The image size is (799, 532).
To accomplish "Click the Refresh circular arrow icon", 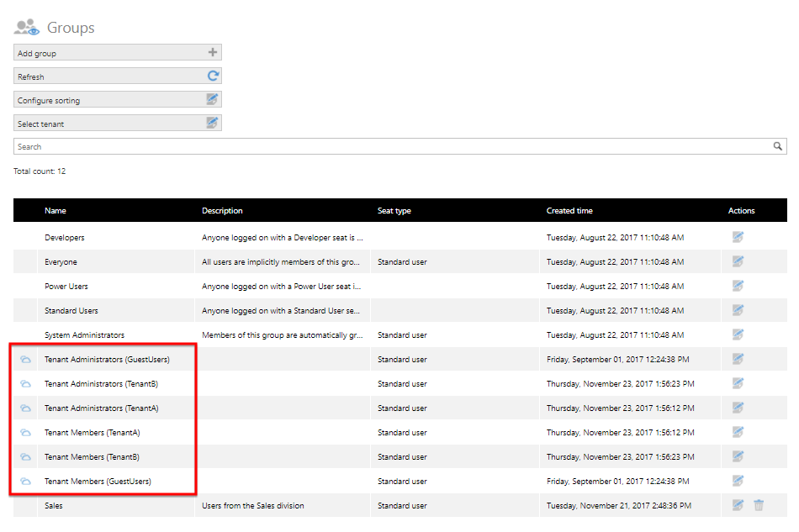I will click(213, 76).
